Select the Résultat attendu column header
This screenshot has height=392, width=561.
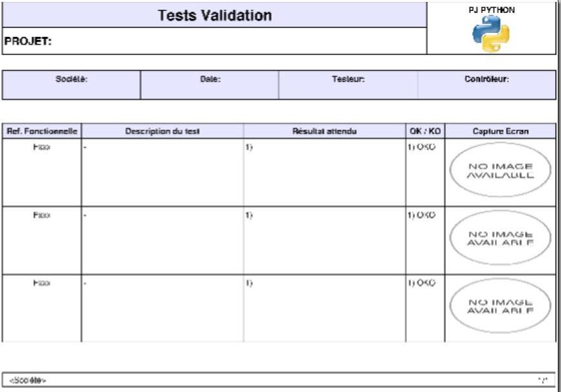pos(324,131)
